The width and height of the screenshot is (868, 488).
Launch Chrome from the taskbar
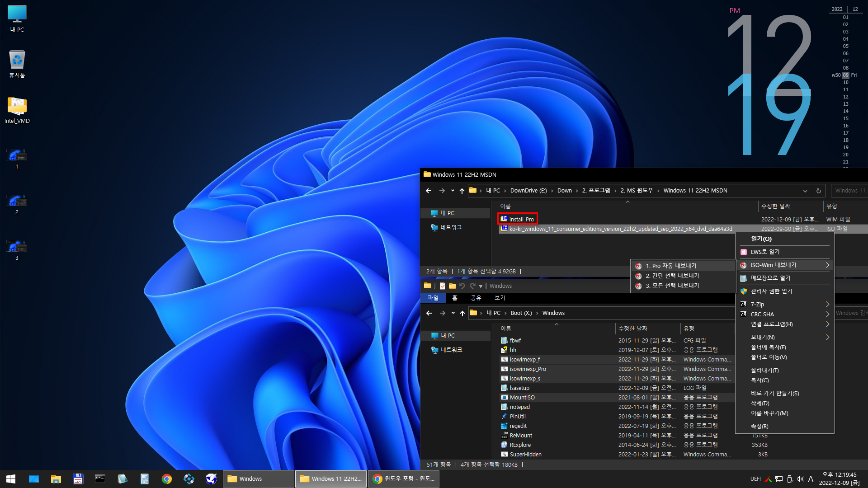[x=166, y=479]
